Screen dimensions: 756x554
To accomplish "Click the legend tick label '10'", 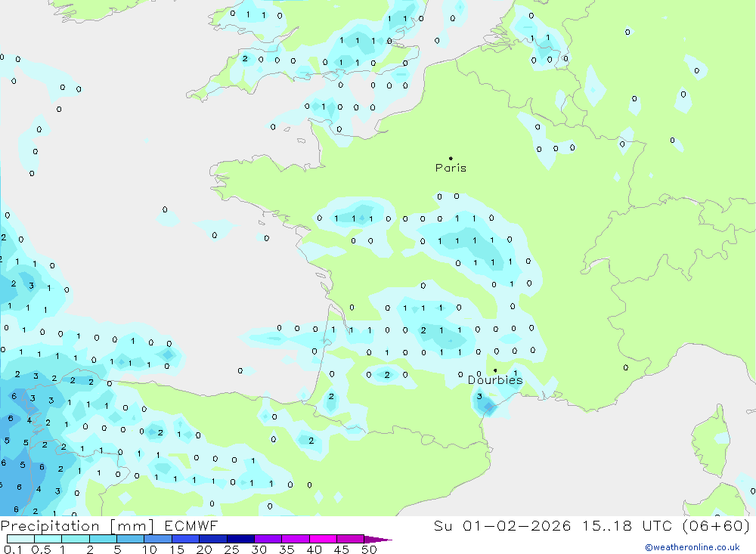I will click(x=150, y=549).
